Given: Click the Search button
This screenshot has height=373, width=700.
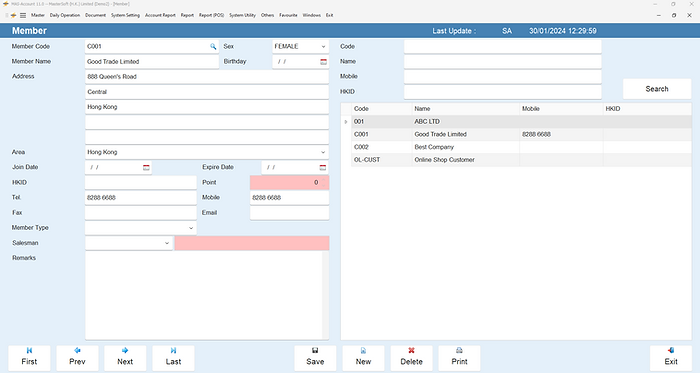Looking at the screenshot, I should (x=657, y=89).
